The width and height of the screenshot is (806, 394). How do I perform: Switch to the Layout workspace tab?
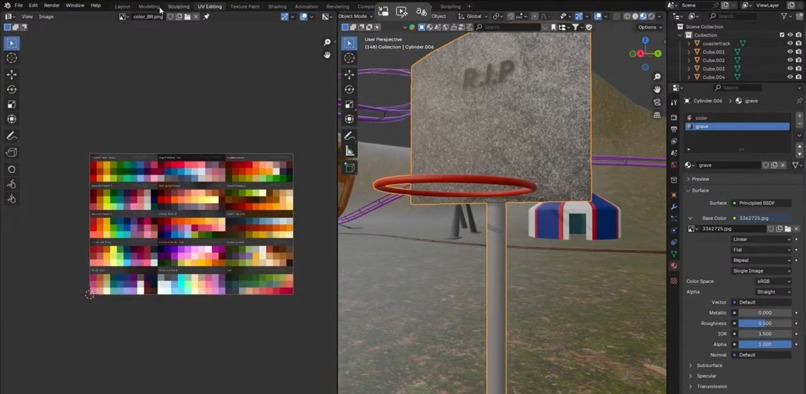[x=122, y=7]
